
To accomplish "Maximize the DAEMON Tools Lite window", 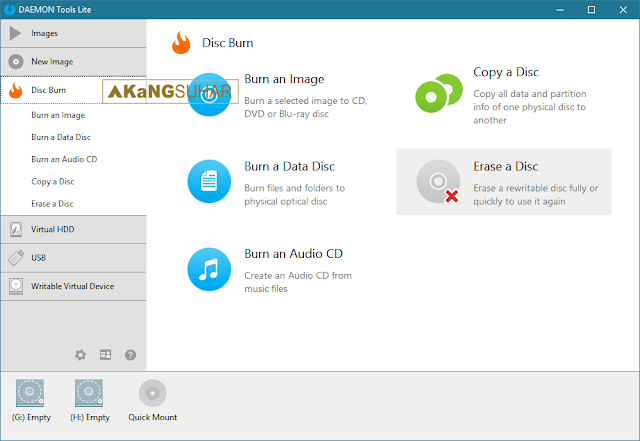I will (x=591, y=9).
